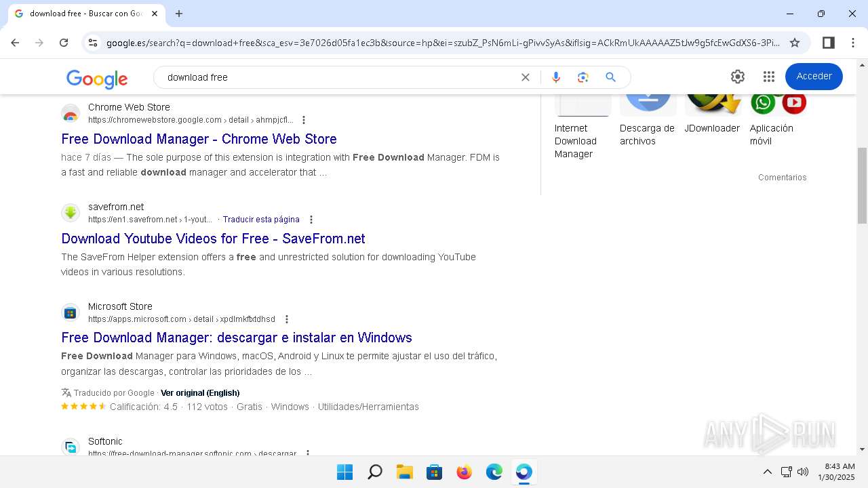Open Windows taskbar search
Image resolution: width=868 pixels, height=488 pixels.
374,472
